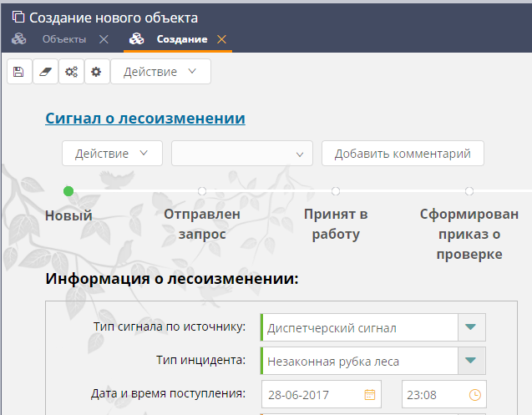This screenshot has width=532, height=415.
Task: Expand Тип сигнала по источнику dropdown arrow
Action: coord(471,327)
